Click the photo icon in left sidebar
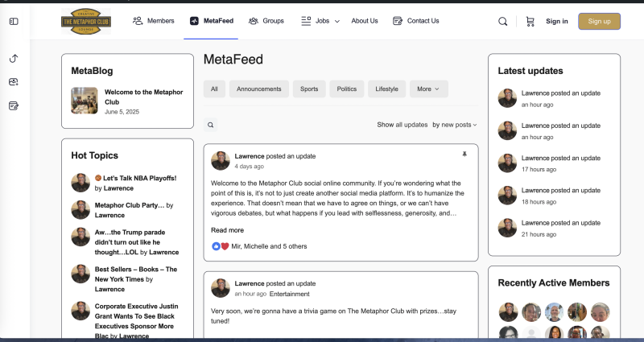644x342 pixels. point(14,82)
